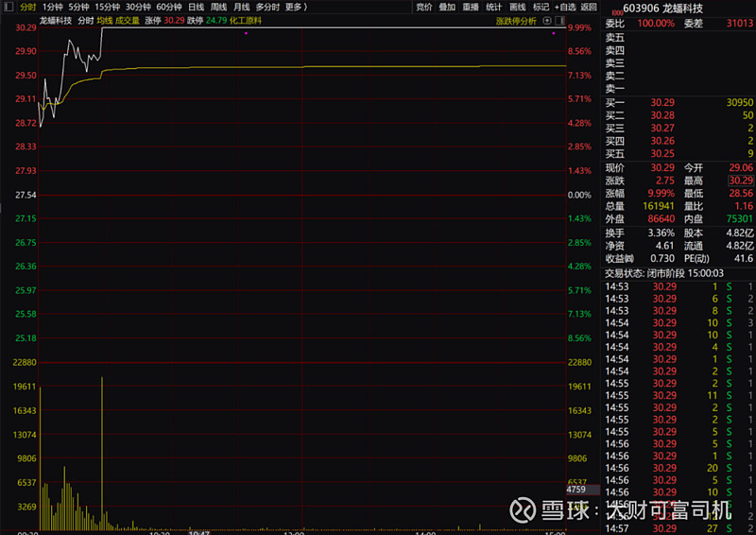
Task: Click the 总量 value 161941
Action: pyautogui.click(x=658, y=206)
